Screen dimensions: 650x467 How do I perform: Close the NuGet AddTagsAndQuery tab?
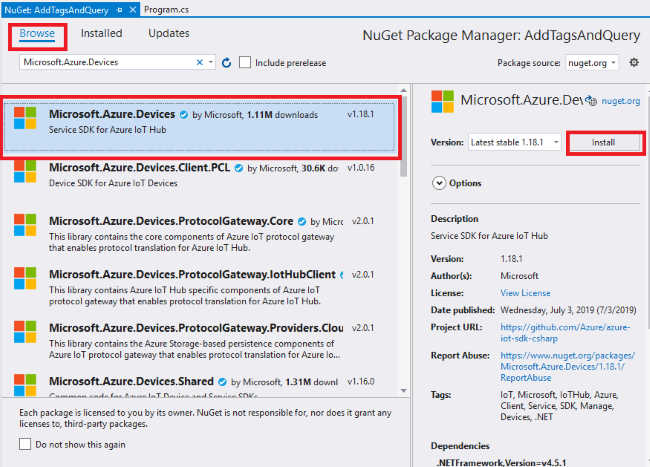pos(133,8)
